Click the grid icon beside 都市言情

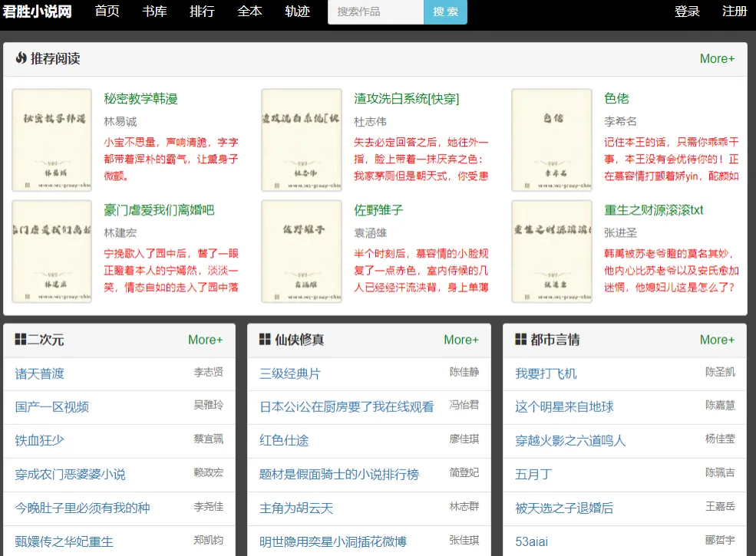pos(520,339)
